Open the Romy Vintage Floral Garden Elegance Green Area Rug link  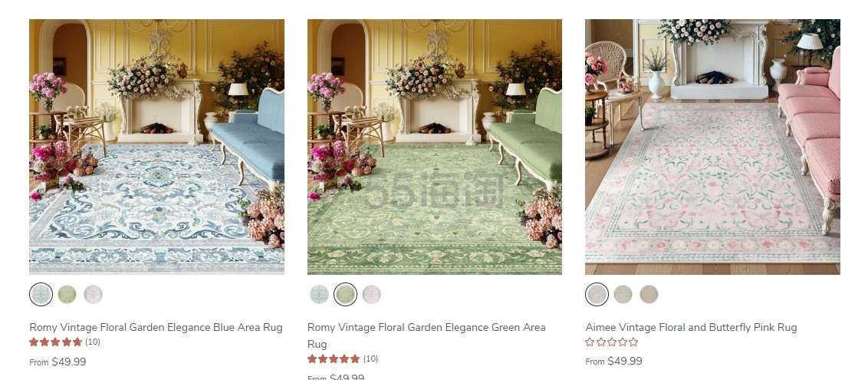[x=426, y=335]
